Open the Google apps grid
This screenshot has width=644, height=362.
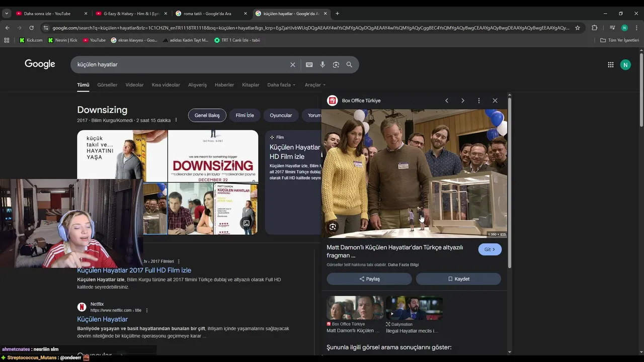pos(610,64)
